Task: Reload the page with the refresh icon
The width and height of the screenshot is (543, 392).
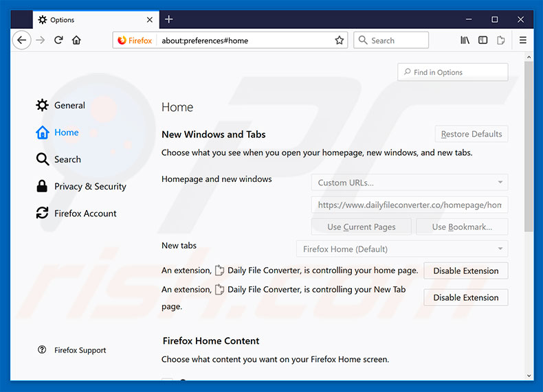Action: [x=58, y=40]
